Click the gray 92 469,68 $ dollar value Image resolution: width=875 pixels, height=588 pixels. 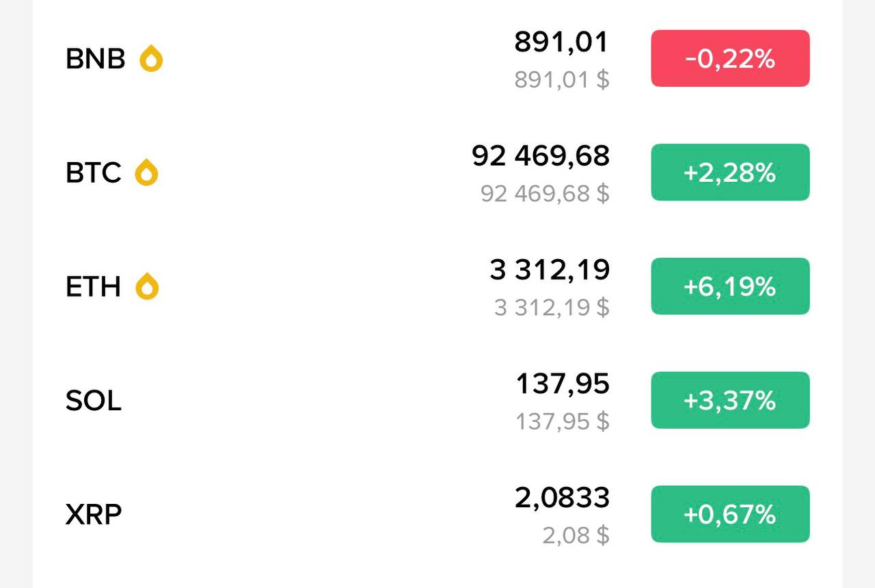(544, 193)
